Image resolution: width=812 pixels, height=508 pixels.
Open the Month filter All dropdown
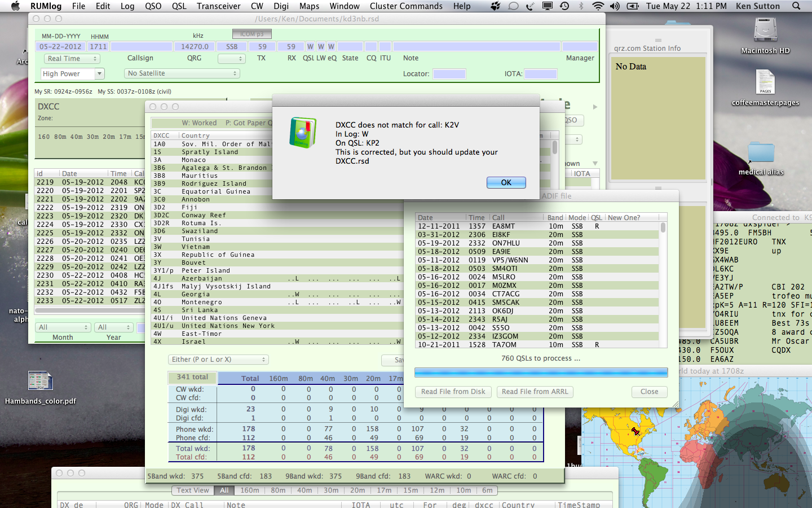click(63, 327)
